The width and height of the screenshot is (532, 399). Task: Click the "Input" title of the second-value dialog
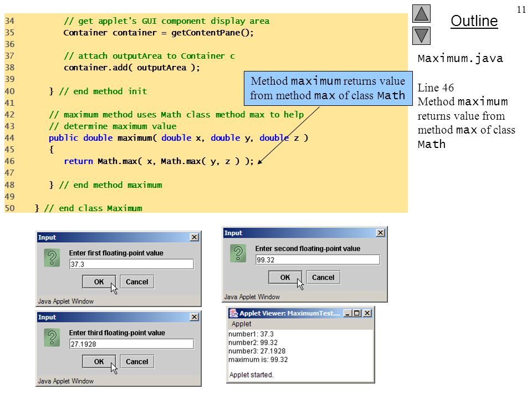[233, 233]
